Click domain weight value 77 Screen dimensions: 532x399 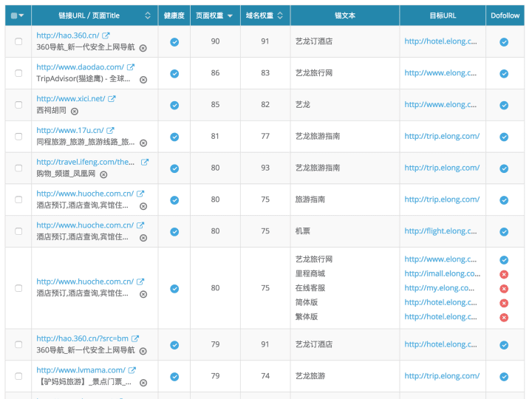265,137
